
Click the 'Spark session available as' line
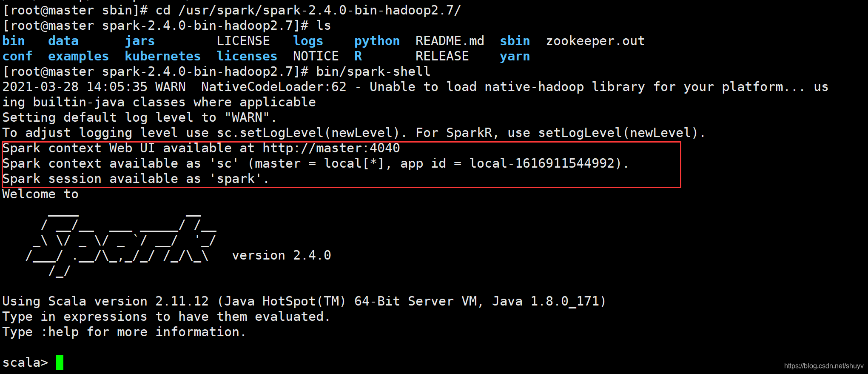[x=136, y=179]
